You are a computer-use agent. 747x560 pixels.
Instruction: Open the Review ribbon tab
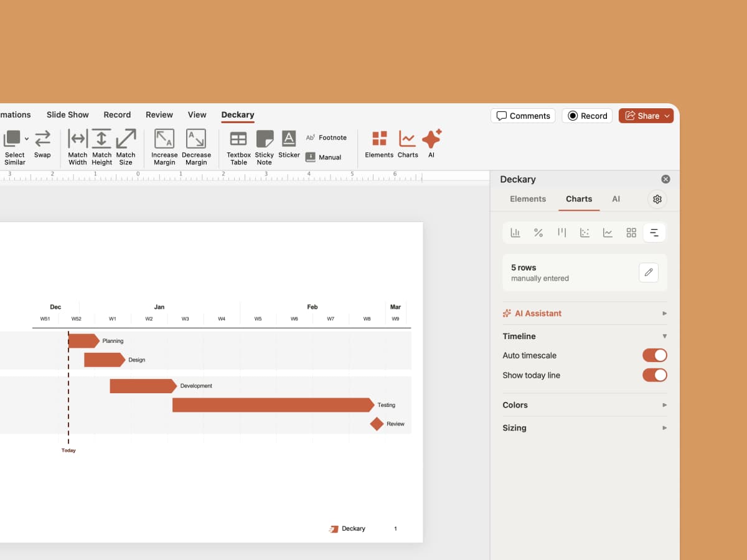(x=159, y=114)
